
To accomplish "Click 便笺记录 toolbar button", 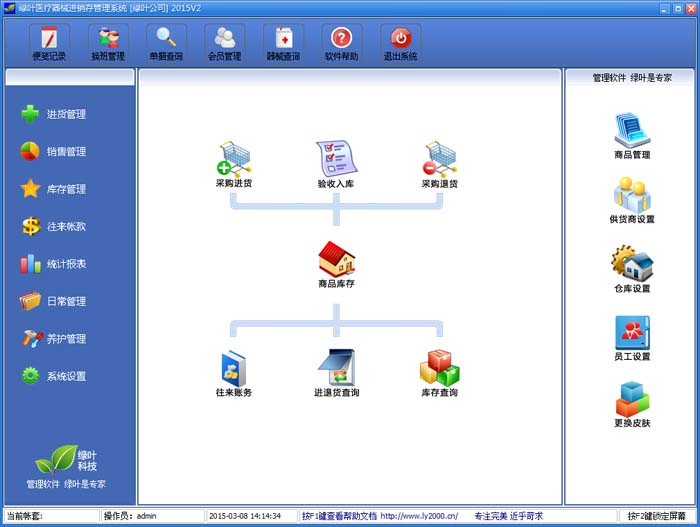I will (x=49, y=42).
